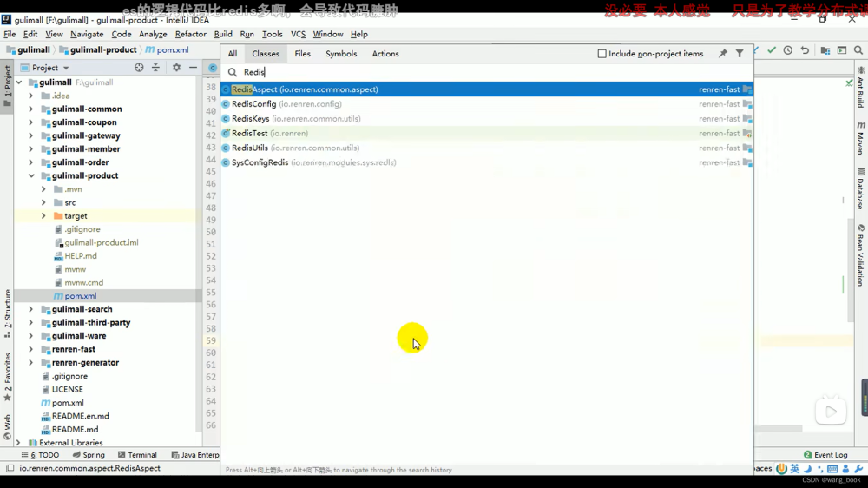Switch to the Files search tab
This screenshot has width=868, height=488.
pos(302,54)
